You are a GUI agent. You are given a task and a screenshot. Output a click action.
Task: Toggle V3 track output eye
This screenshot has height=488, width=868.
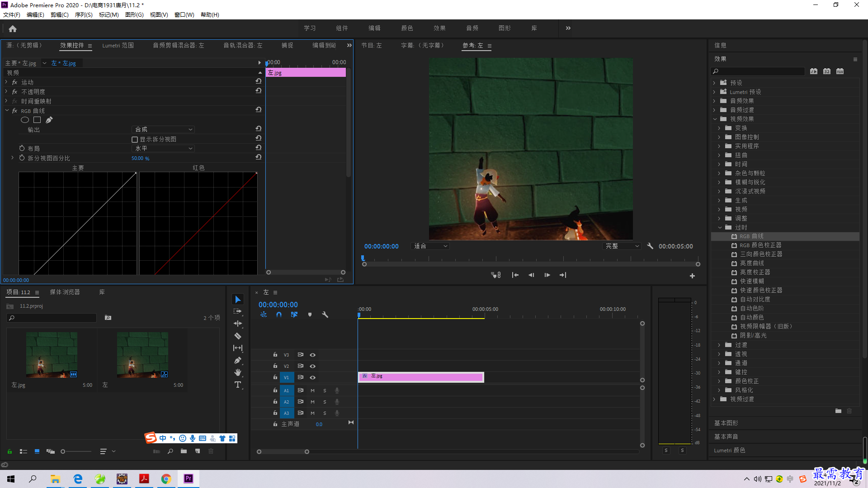tap(312, 355)
